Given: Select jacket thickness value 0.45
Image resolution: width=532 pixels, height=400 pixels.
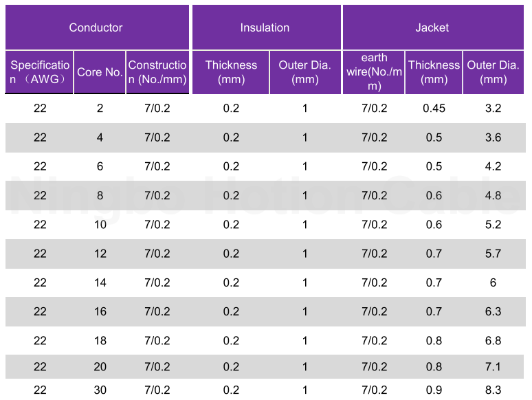Looking at the screenshot, I should pos(434,108).
